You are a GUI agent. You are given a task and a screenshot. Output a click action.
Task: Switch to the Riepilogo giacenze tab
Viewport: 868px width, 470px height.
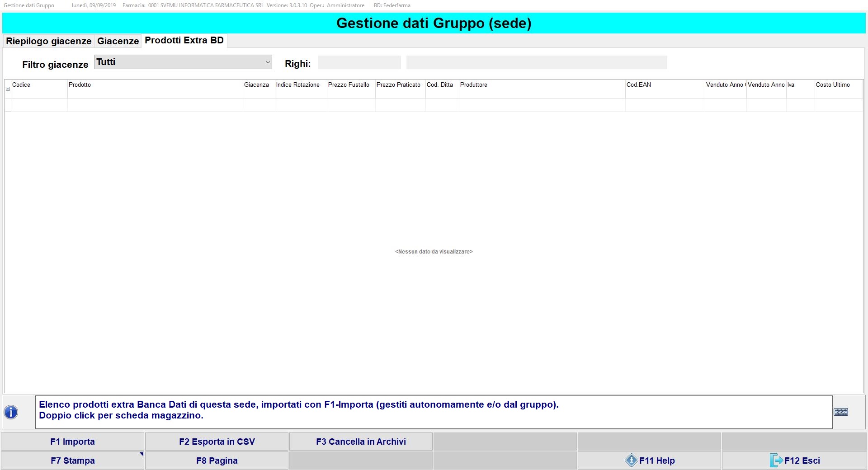(49, 41)
